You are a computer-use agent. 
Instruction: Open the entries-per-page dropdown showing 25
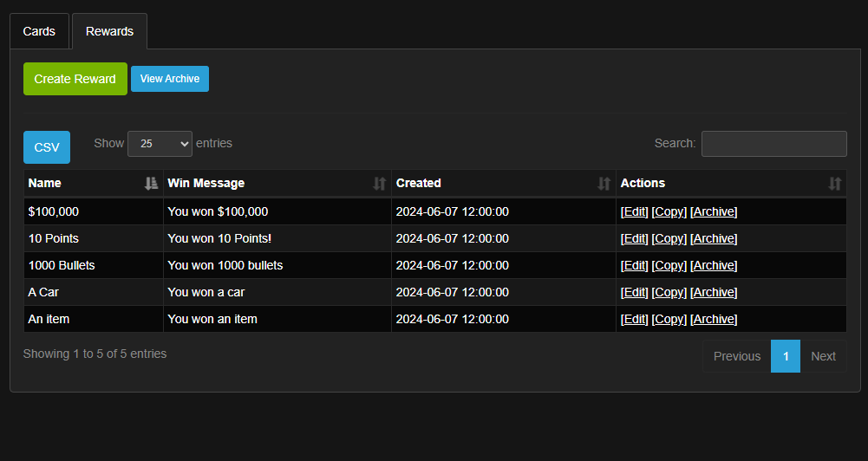(x=160, y=144)
